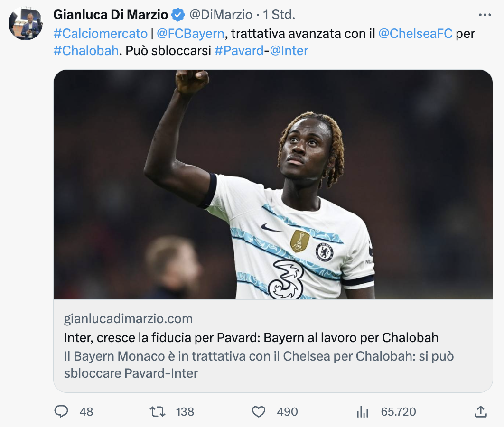504x427 pixels.
Task: Open view analytics bar chart icon
Action: pos(362,411)
